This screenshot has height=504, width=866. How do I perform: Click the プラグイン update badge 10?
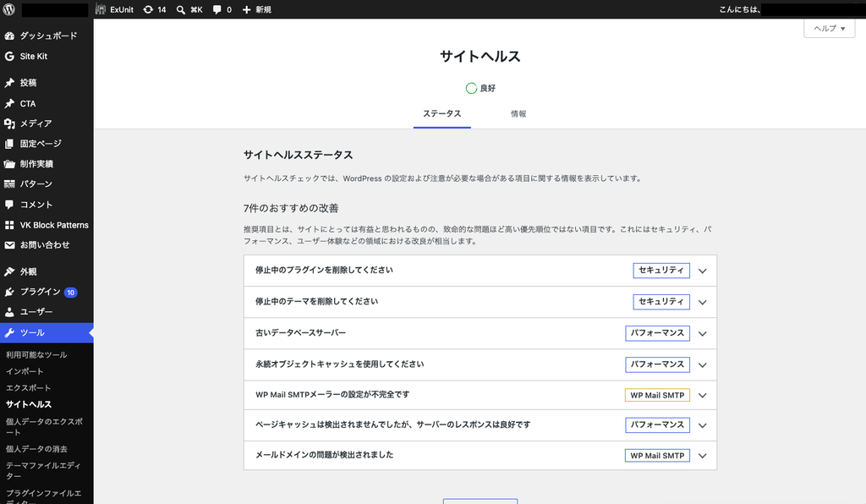(71, 293)
